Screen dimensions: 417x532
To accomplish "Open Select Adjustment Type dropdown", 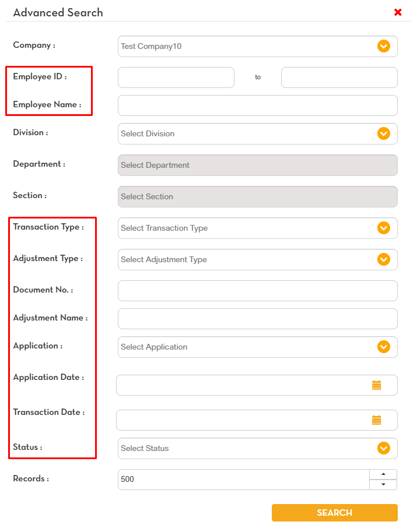I will tap(257, 259).
